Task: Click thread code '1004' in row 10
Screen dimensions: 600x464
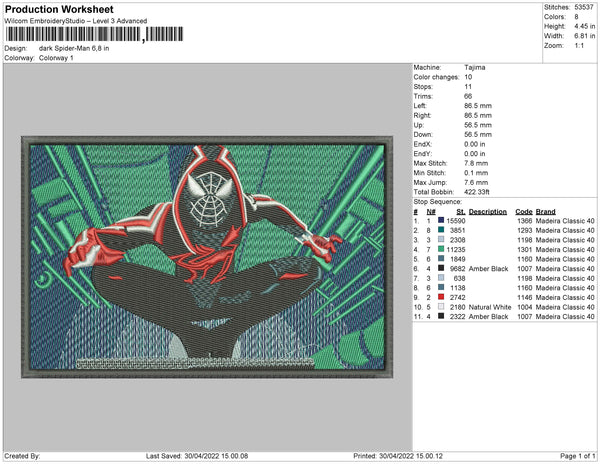Action: pos(525,307)
